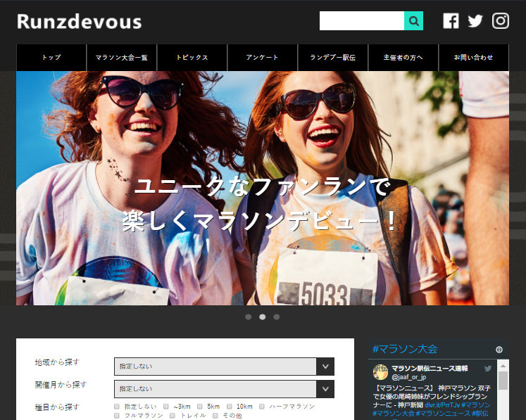Open the マラソン駅伝ニュース速報 profile avatar
The width and height of the screenshot is (526, 420).
(380, 372)
